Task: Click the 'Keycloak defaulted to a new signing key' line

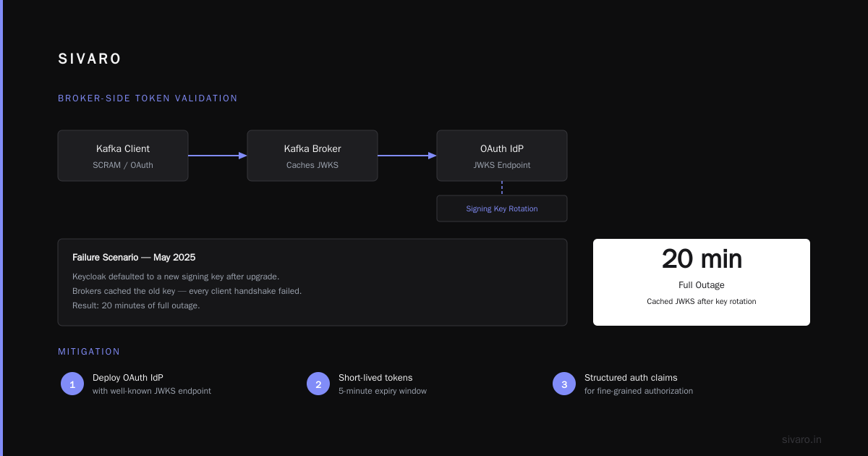Action: tap(176, 276)
